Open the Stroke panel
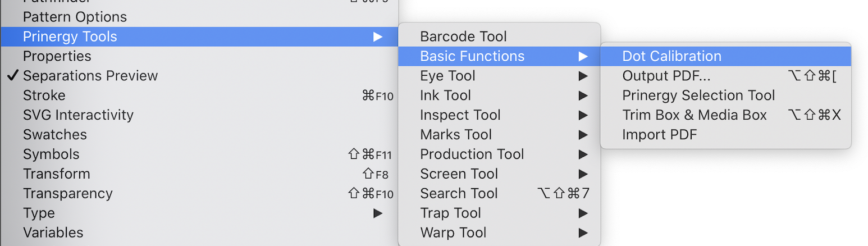The image size is (868, 246). point(44,95)
